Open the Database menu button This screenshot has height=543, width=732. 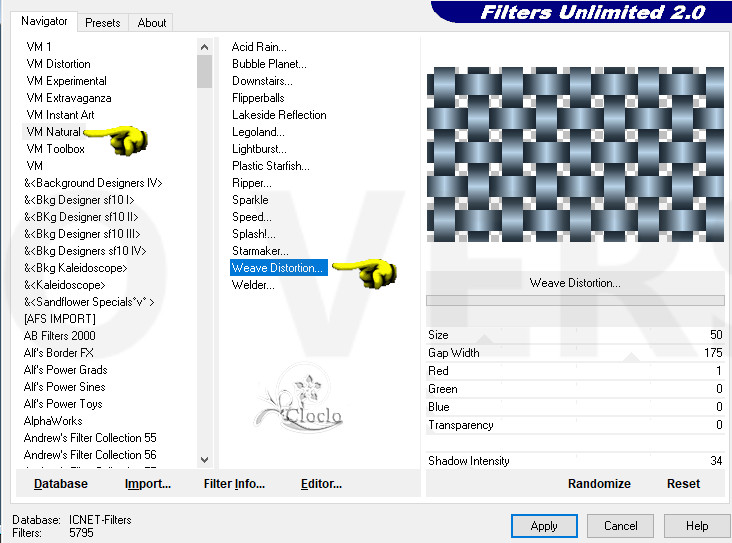(x=61, y=484)
